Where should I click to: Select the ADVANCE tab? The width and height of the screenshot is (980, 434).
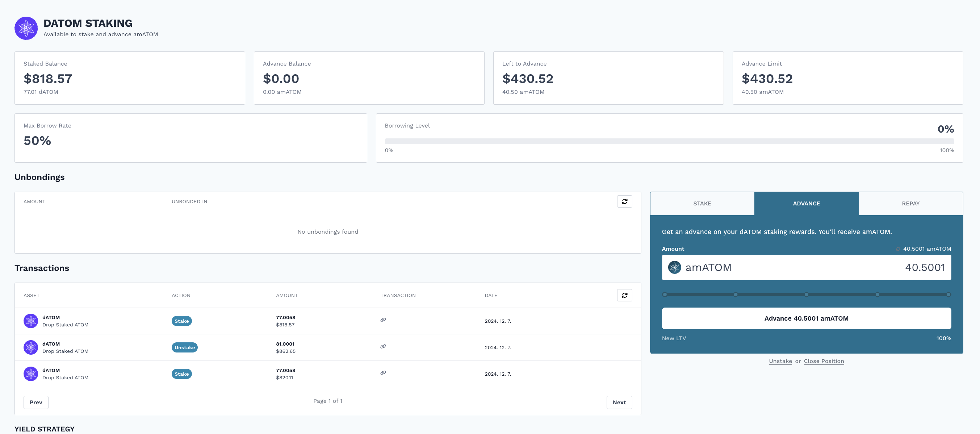tap(806, 203)
